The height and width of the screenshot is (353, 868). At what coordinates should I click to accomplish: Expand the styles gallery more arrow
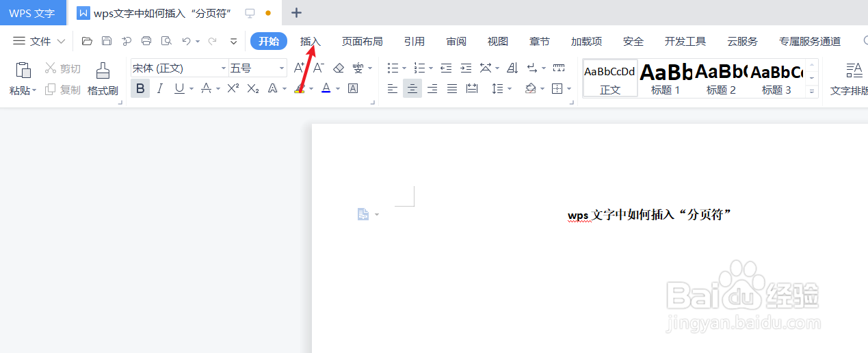pos(813,90)
